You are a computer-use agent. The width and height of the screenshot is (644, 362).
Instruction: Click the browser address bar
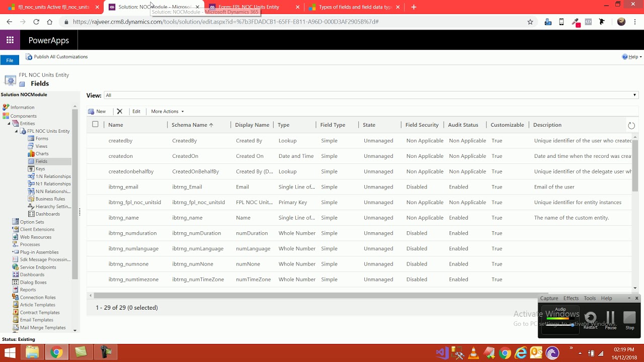(x=297, y=22)
